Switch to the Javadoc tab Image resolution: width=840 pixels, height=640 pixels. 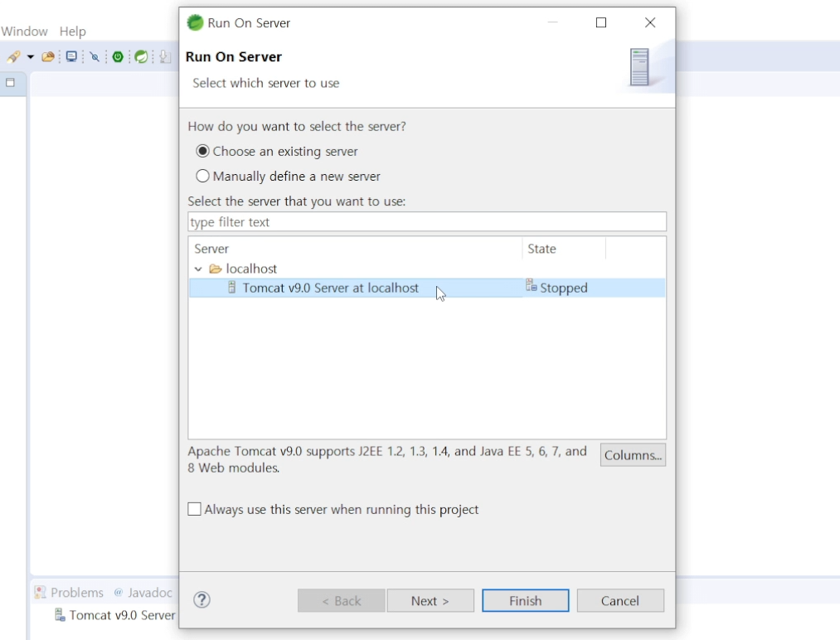click(x=143, y=593)
